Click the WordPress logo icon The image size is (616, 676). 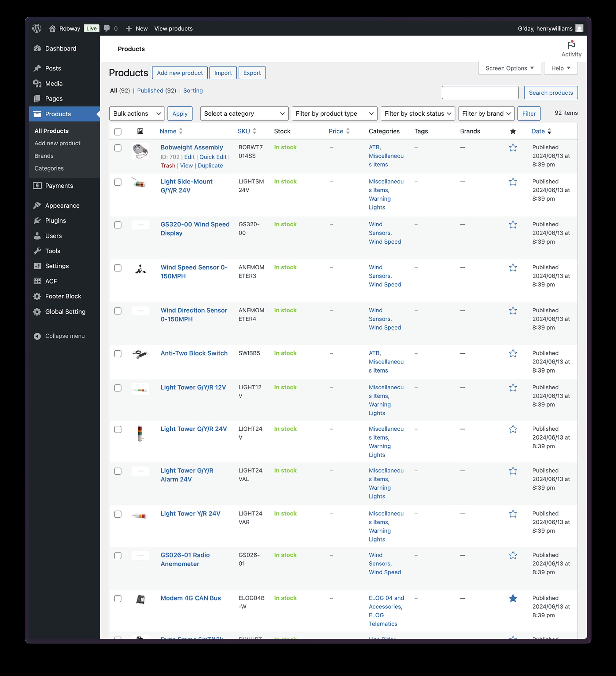(x=37, y=28)
